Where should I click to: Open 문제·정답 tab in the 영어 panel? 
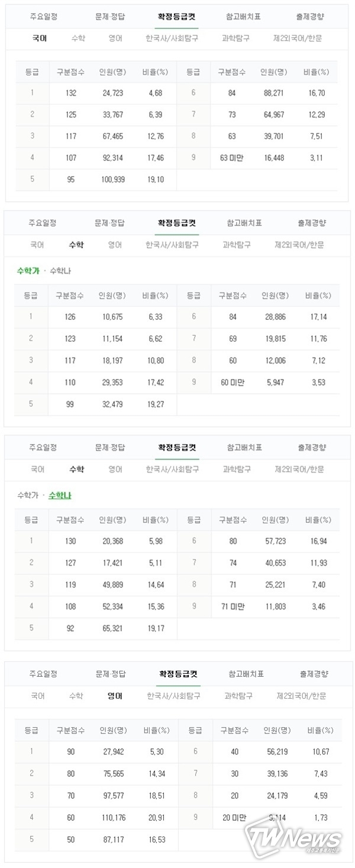click(111, 674)
